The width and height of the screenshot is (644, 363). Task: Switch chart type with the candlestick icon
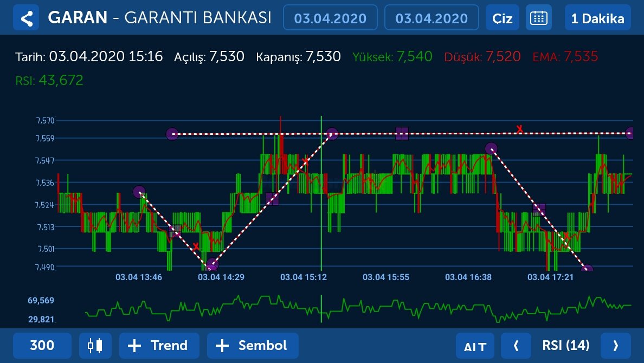pyautogui.click(x=95, y=345)
